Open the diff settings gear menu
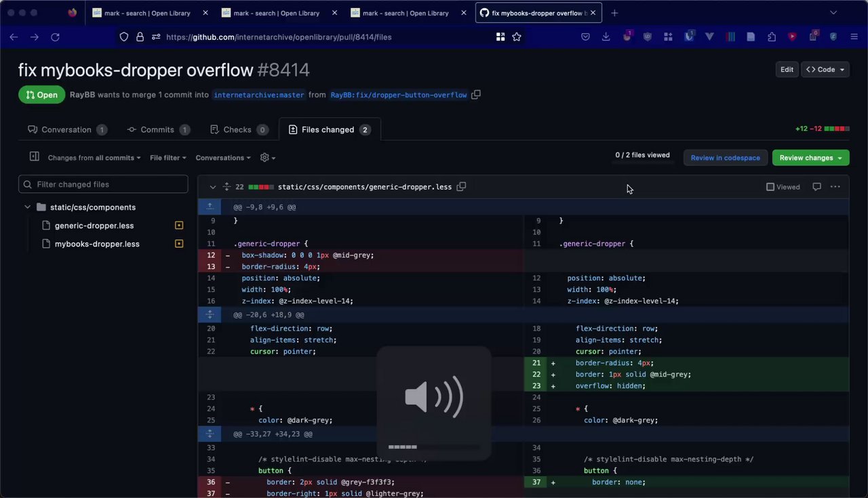 [268, 157]
